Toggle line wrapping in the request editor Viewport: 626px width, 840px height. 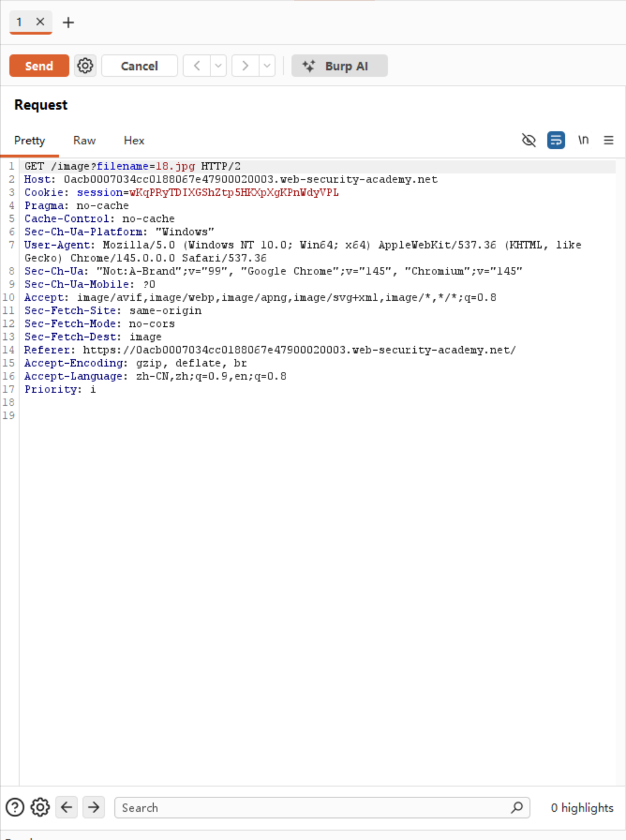pyautogui.click(x=555, y=140)
